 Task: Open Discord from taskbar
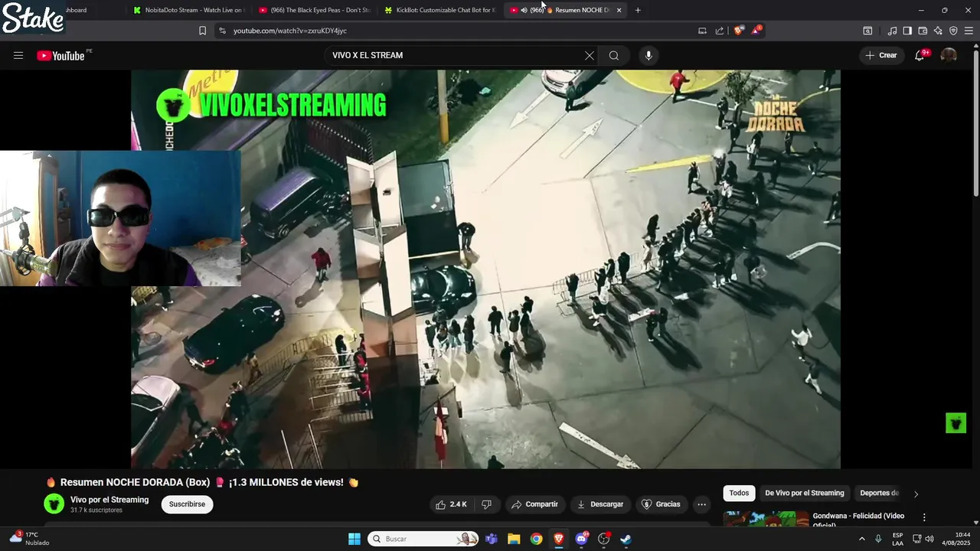(581, 539)
